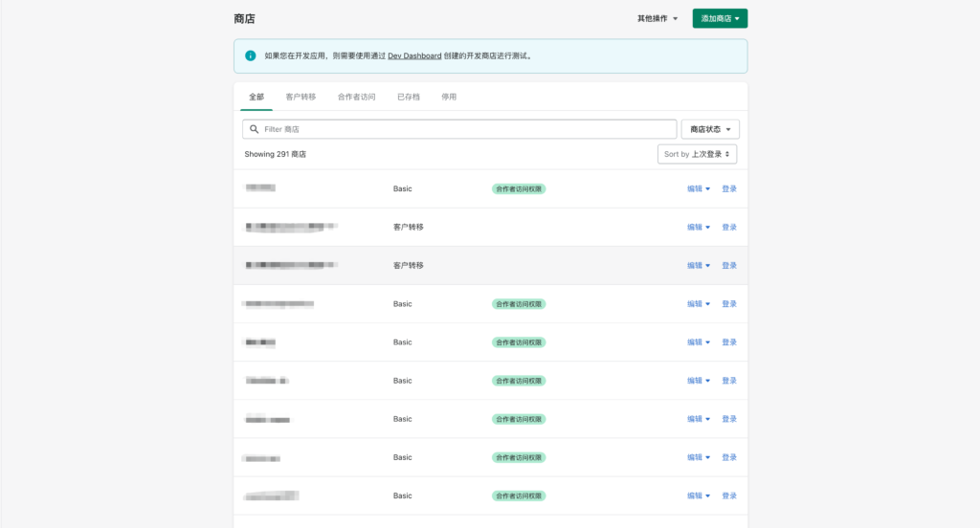Focus the Filter 商店 search field
This screenshot has width=980, height=528.
point(459,129)
